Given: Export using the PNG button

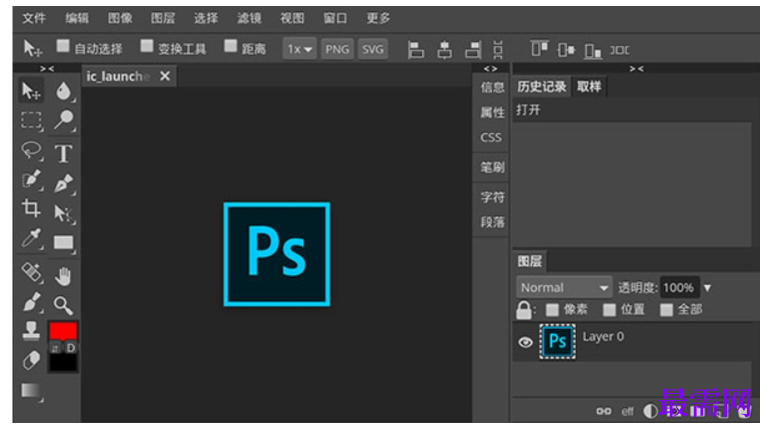Looking at the screenshot, I should tap(337, 49).
